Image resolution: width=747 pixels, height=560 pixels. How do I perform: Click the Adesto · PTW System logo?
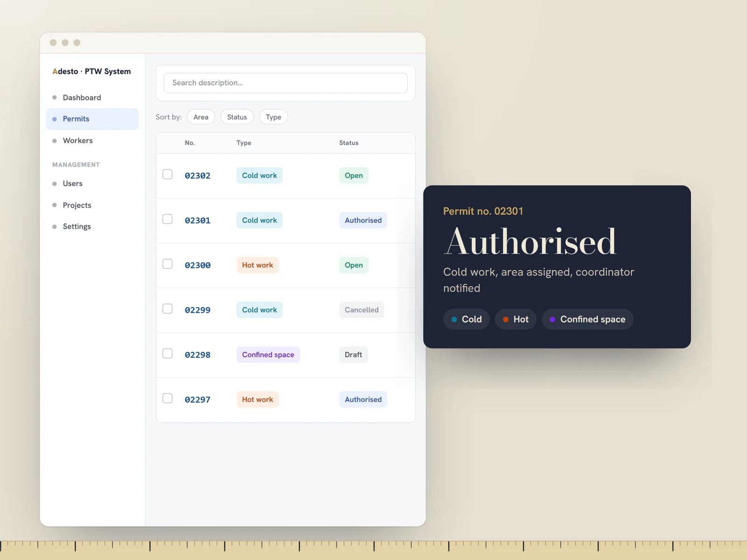(92, 71)
